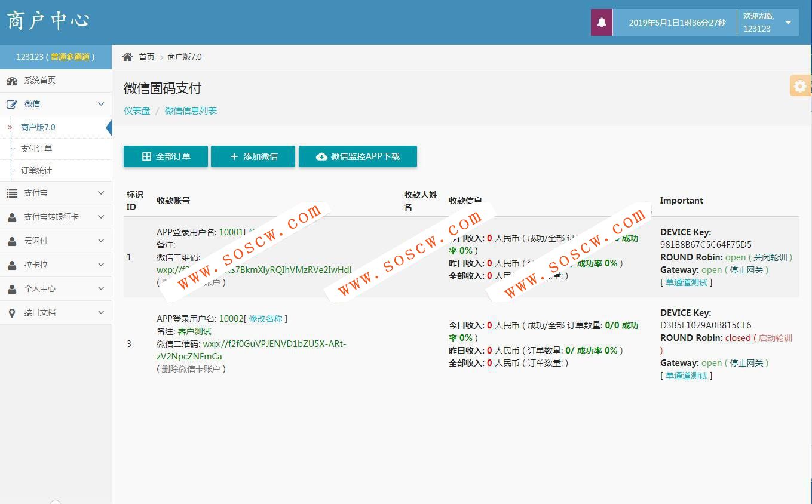The image size is (812, 504).
Task: Click the Important column header
Action: (x=682, y=201)
